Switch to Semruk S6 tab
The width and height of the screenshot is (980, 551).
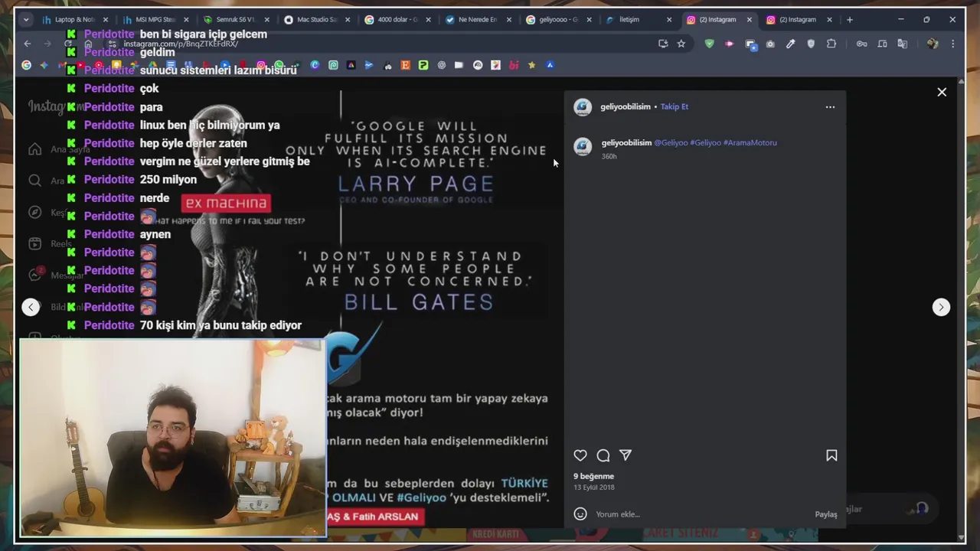click(x=235, y=20)
